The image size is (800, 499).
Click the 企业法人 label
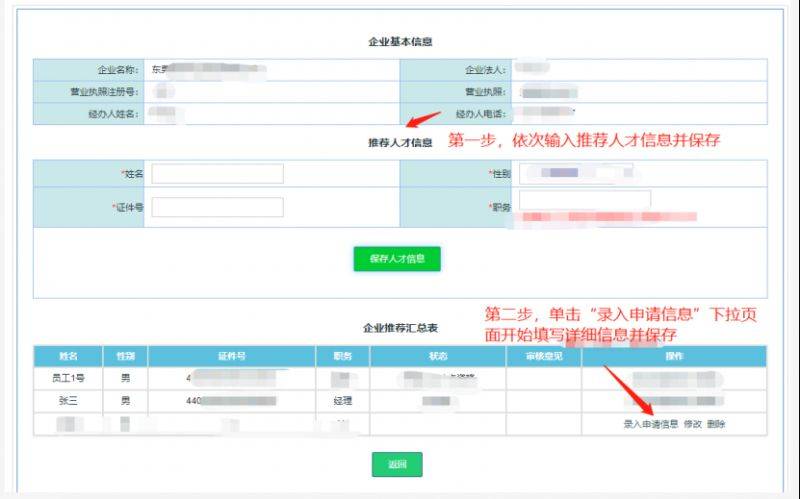click(485, 70)
